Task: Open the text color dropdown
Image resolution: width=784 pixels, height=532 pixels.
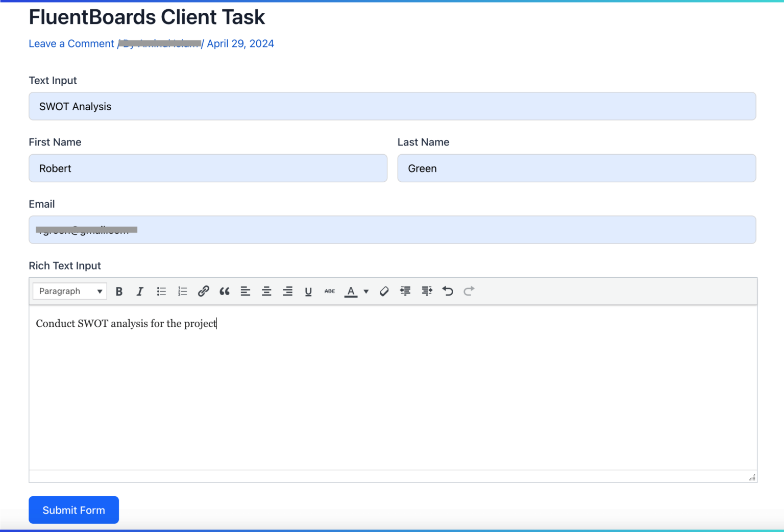Action: tap(366, 291)
